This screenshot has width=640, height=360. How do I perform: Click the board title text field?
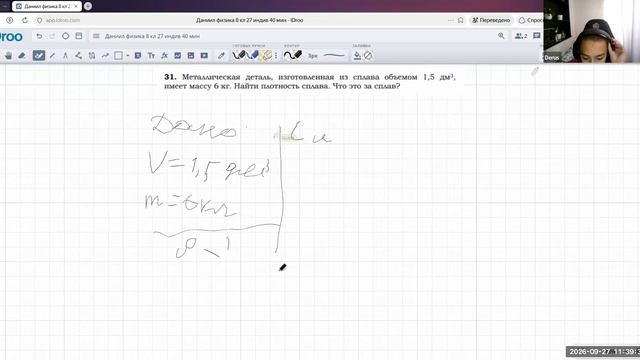[152, 36]
